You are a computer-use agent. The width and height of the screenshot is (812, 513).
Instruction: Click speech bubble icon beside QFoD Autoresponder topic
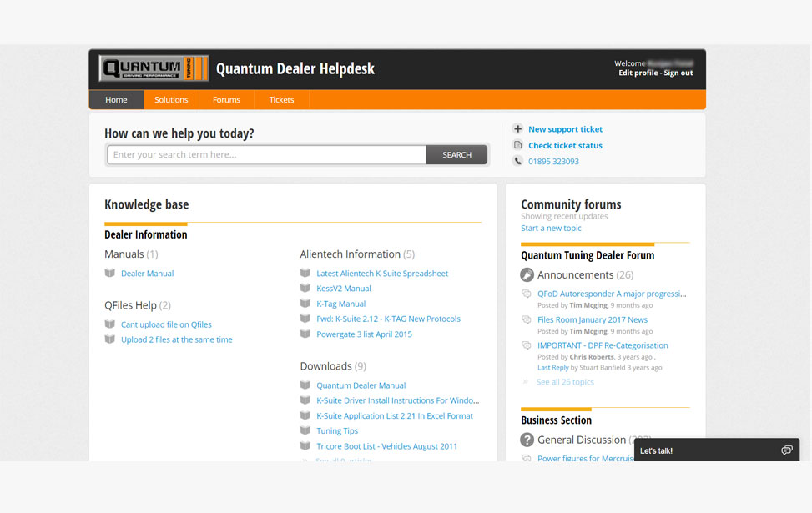(x=526, y=294)
